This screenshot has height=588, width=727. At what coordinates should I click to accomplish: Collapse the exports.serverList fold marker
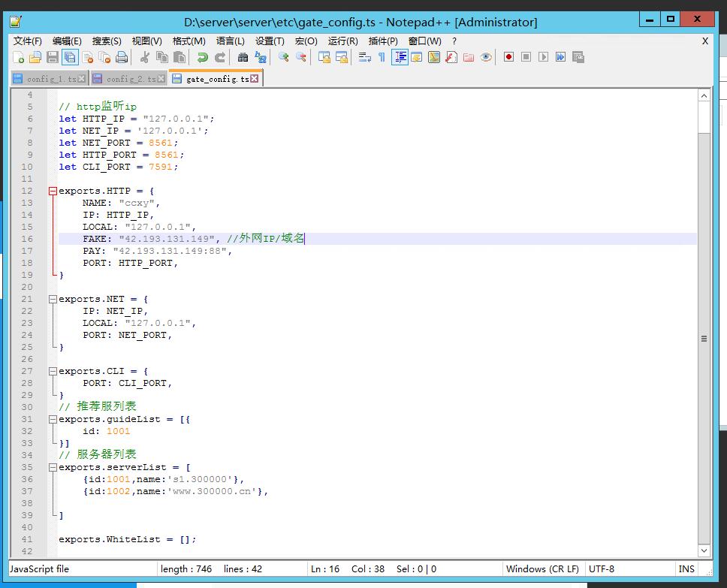click(x=53, y=467)
